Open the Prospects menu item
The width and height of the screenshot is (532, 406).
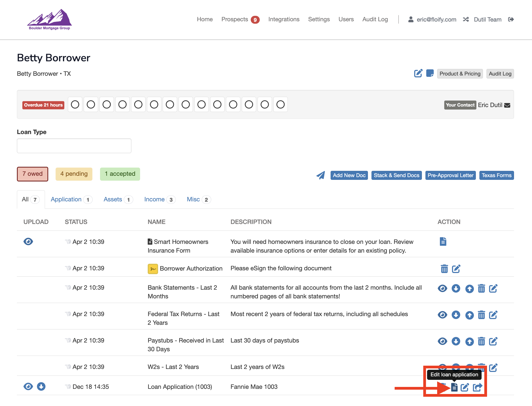coord(235,19)
